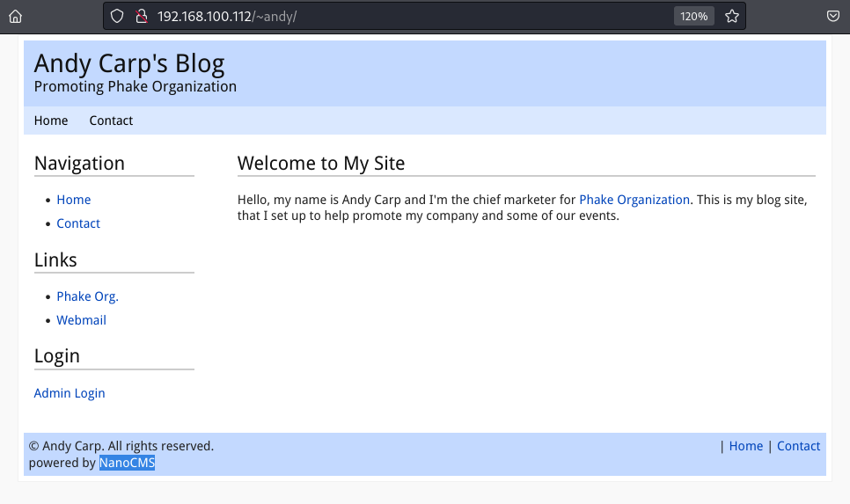The width and height of the screenshot is (850, 504).
Task: Select Contact in the top navigation bar
Action: [111, 121]
